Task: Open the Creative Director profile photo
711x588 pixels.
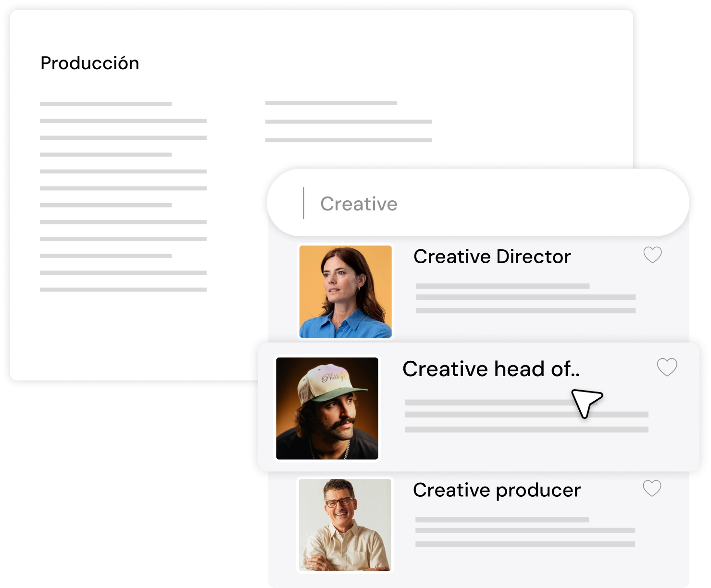Action: (346, 292)
